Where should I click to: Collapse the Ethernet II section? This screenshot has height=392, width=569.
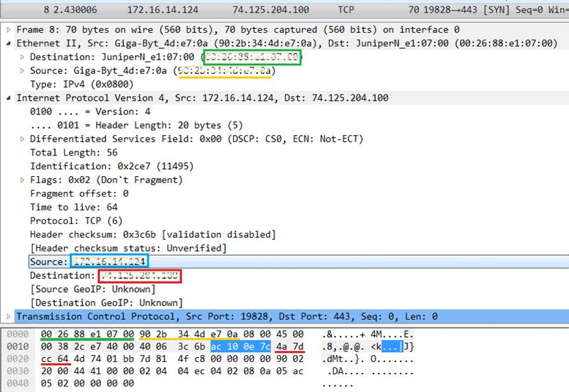click(x=8, y=44)
